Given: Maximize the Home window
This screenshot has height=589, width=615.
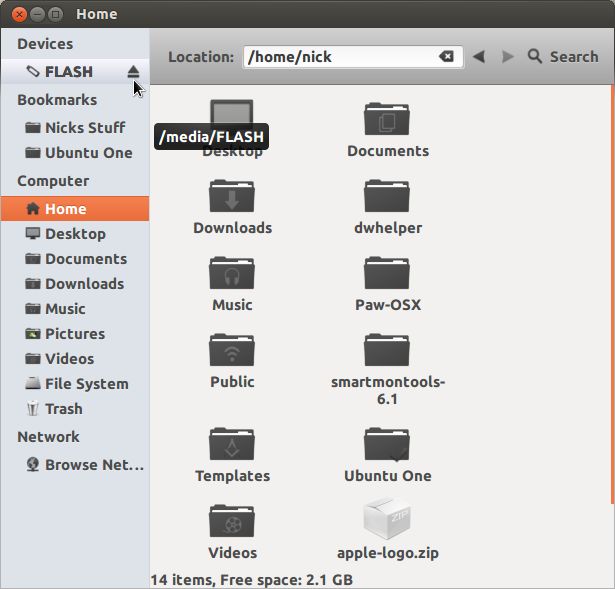Looking at the screenshot, I should (x=55, y=15).
